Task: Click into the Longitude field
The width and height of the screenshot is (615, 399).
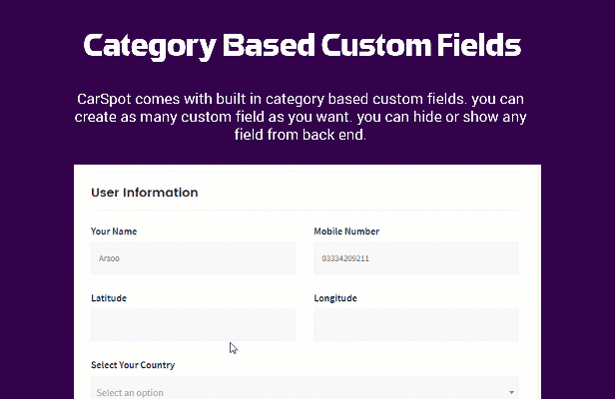Action: pos(416,325)
